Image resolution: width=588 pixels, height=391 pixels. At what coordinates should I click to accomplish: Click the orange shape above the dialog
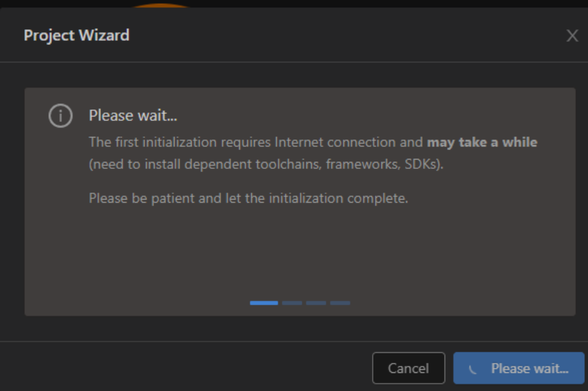(161, 5)
